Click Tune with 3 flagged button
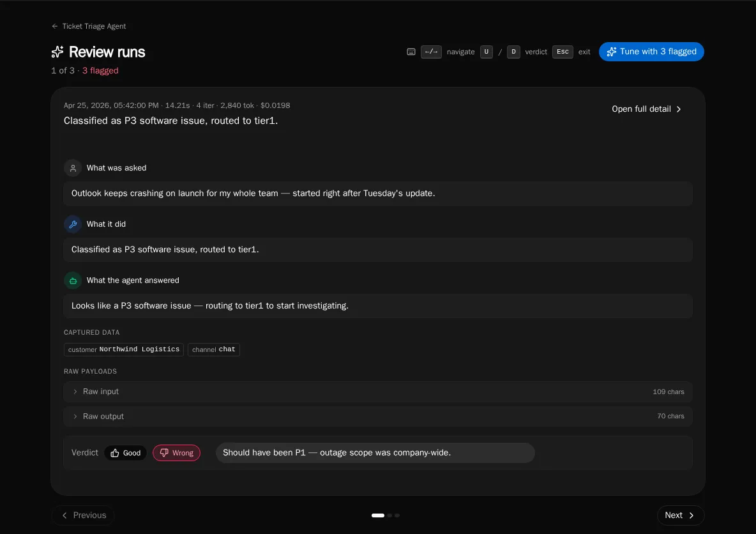The image size is (756, 534). 651,52
